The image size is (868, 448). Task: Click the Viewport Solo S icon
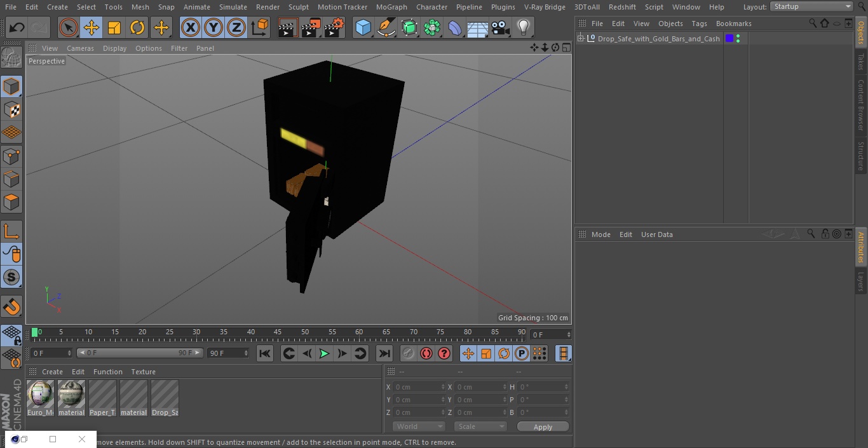point(11,278)
